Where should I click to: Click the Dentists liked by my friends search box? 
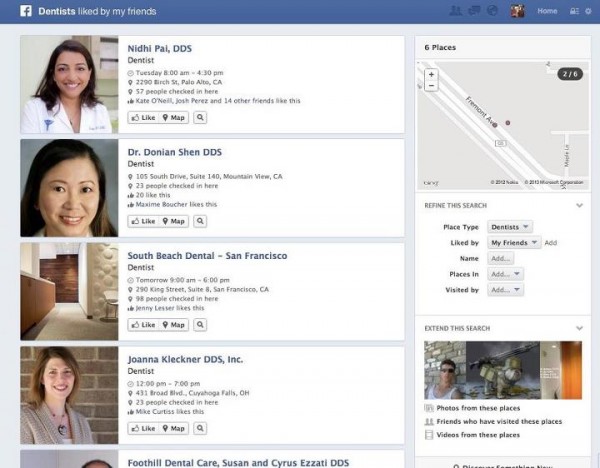point(97,11)
